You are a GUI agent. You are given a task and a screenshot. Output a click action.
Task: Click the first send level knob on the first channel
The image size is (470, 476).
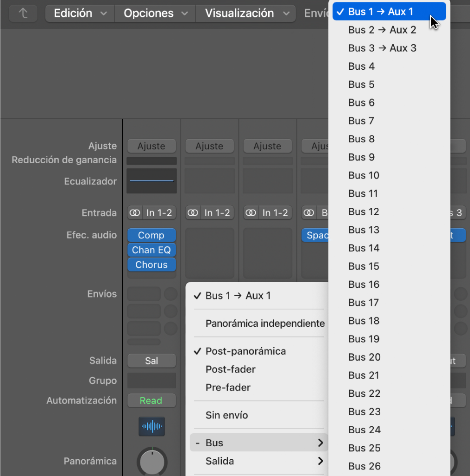(x=171, y=294)
